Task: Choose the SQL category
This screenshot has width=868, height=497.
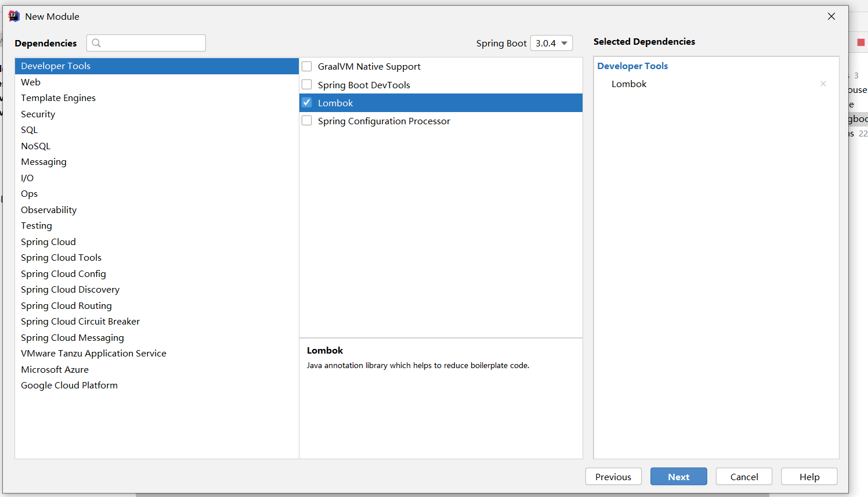Action: (x=30, y=130)
